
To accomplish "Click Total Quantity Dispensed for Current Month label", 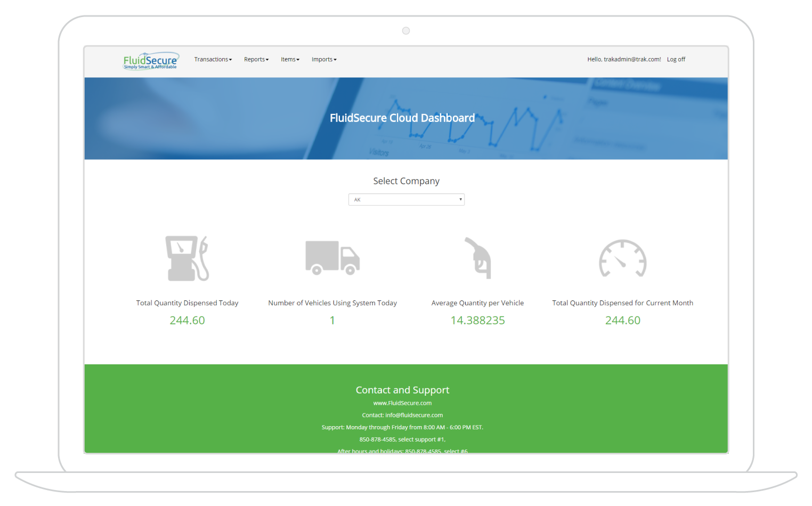I will [x=623, y=303].
